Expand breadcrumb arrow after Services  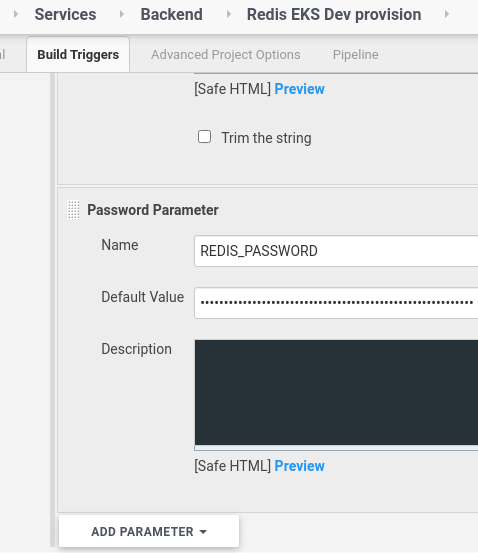coord(122,14)
